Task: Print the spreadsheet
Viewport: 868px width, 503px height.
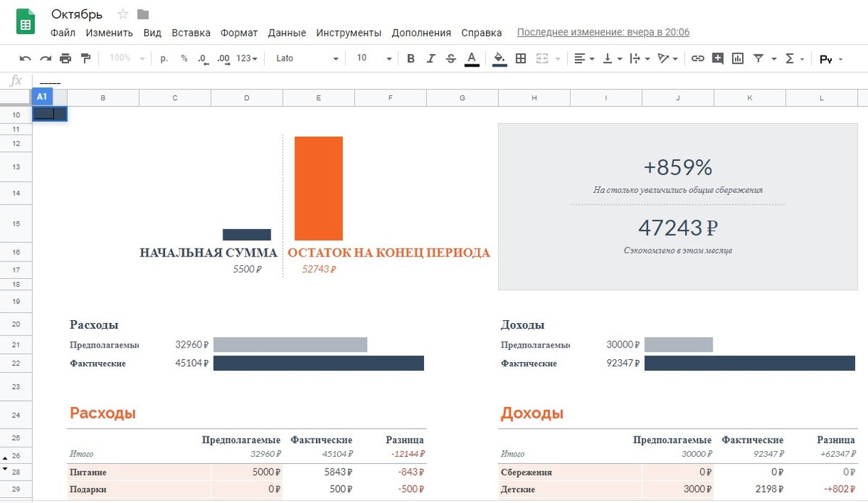Action: click(x=66, y=59)
